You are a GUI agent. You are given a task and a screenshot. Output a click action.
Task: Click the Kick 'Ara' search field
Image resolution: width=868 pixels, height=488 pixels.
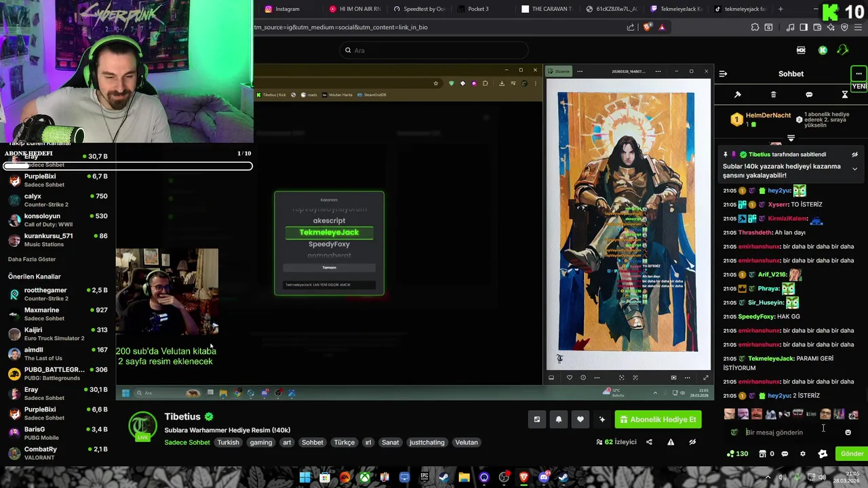pos(434,50)
